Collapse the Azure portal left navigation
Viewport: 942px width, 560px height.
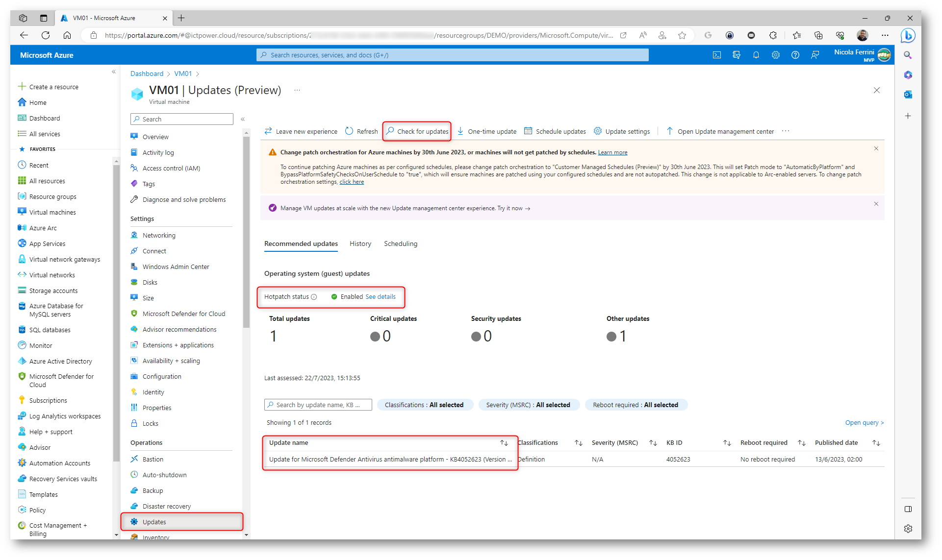coord(114,72)
